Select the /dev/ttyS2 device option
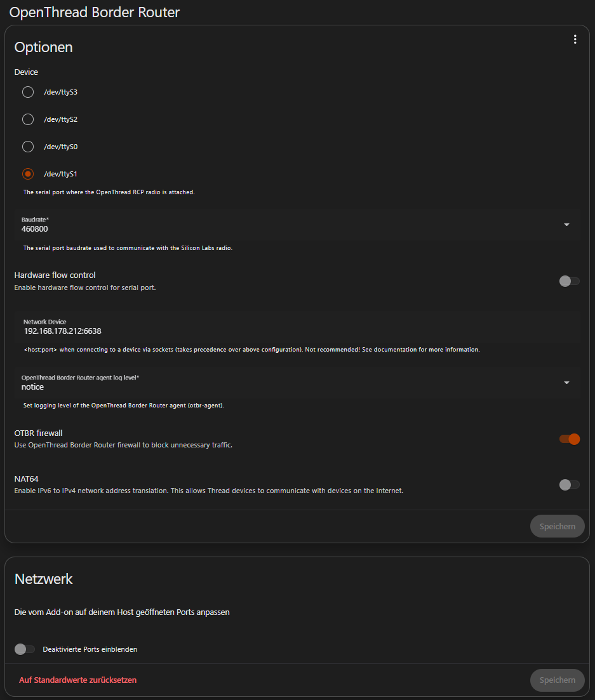595x700 pixels. [x=28, y=119]
